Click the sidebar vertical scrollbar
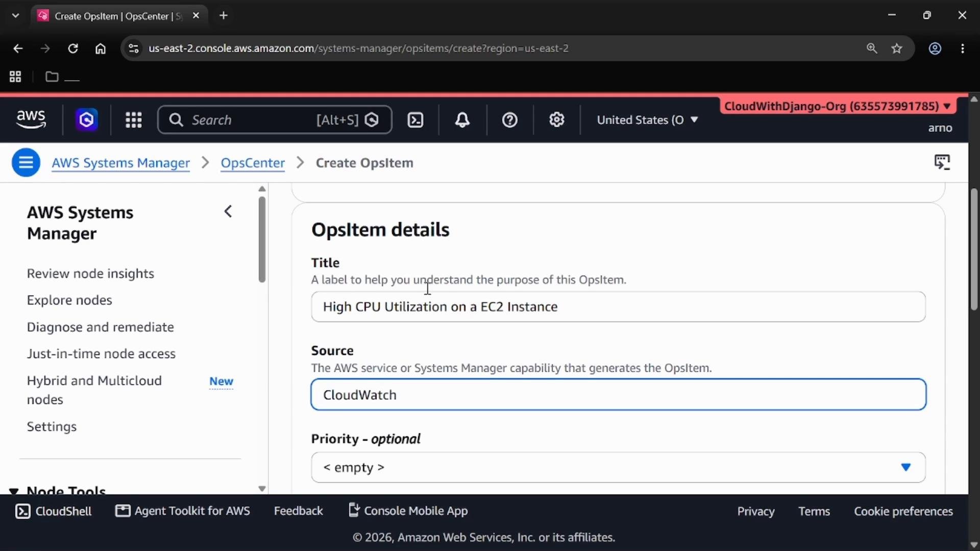 [262, 240]
